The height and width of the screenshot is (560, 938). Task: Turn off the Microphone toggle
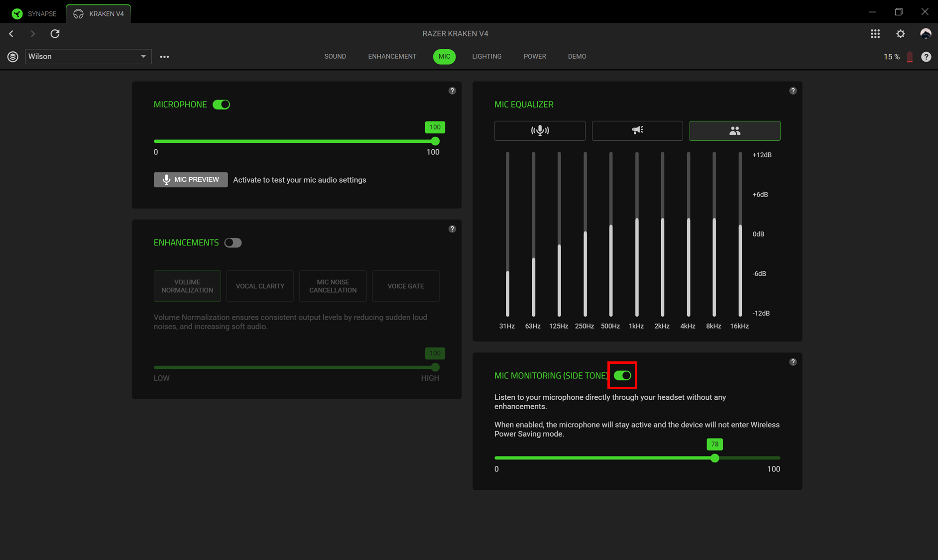(x=221, y=105)
